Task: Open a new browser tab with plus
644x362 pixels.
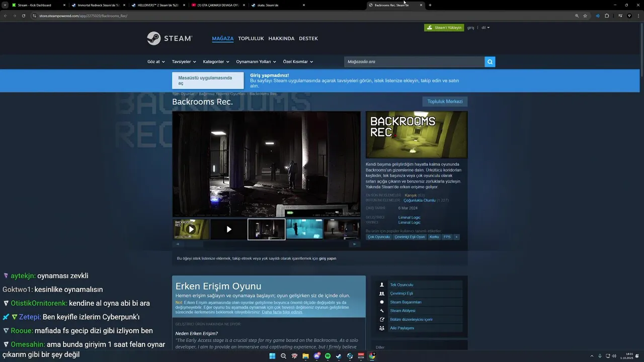Action: 430,5
